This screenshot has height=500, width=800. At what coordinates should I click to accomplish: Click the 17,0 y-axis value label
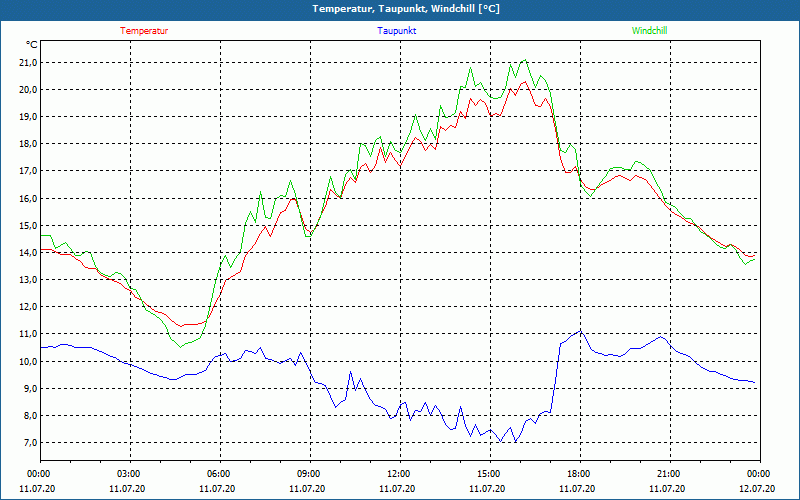[27, 171]
